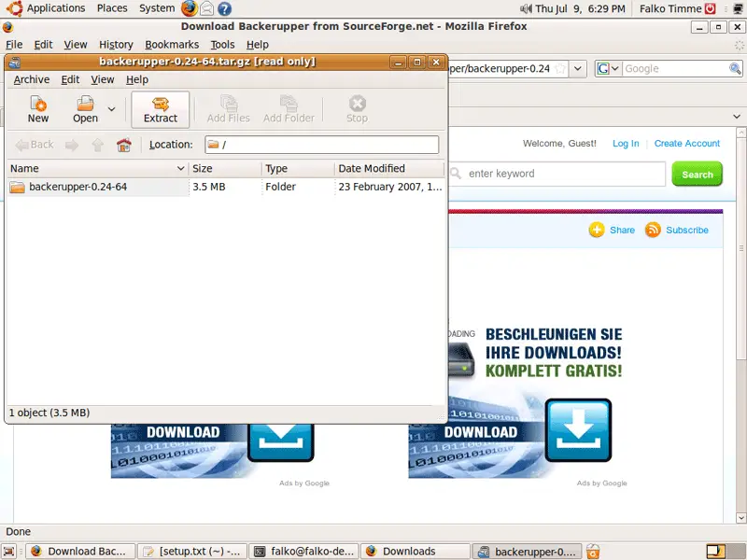The height and width of the screenshot is (560, 747).
Task: Click the yellow plus Share icon
Action: pos(597,230)
